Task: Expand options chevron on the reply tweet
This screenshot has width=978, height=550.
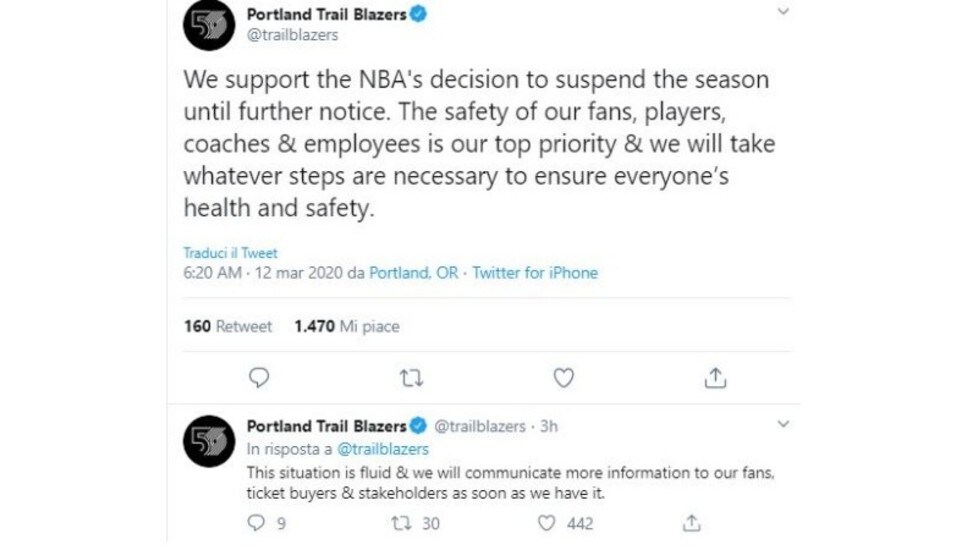Action: 783,424
